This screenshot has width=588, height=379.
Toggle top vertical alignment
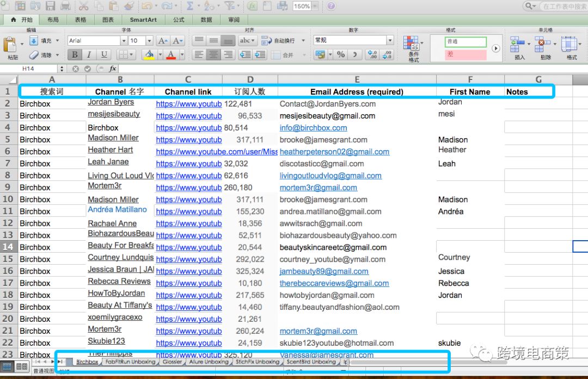[x=199, y=40]
